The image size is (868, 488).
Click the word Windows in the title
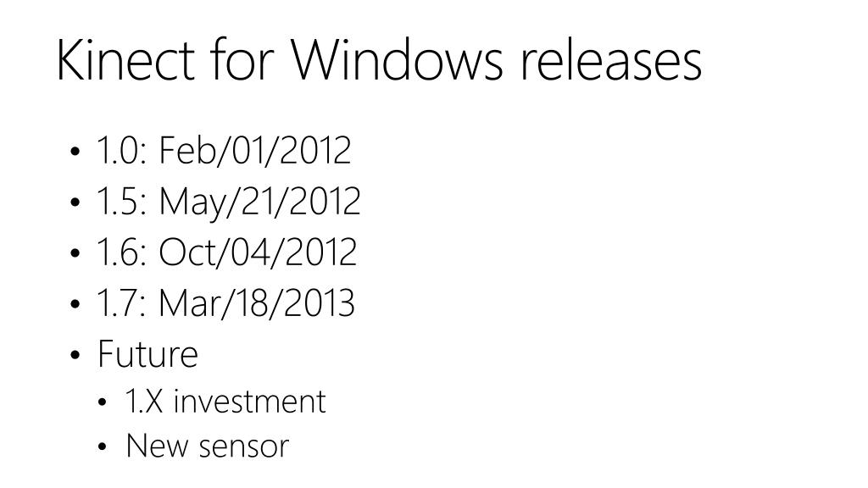coord(397,60)
